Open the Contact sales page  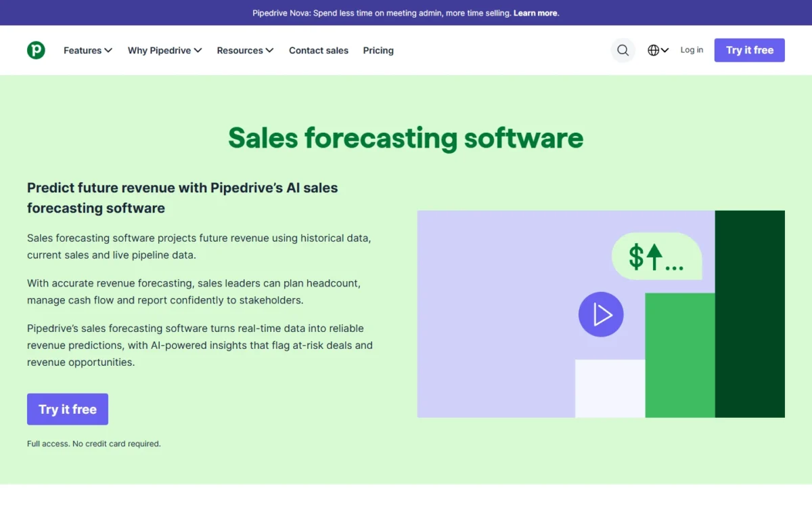click(x=319, y=50)
